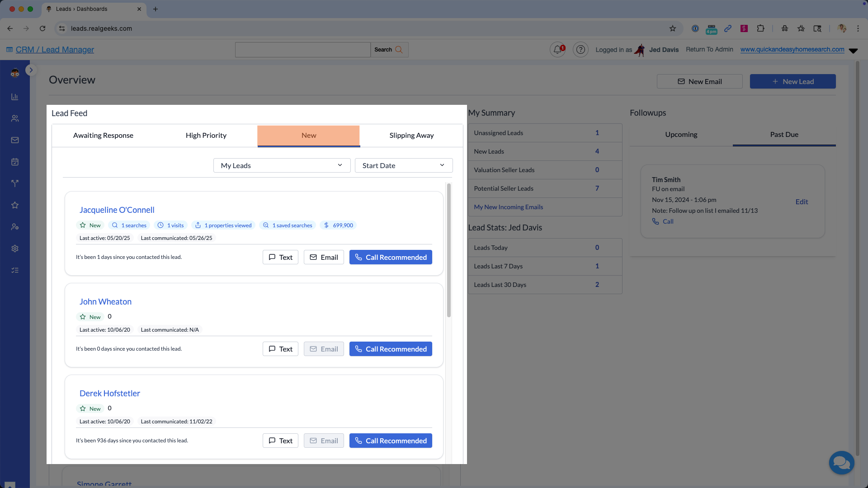Open www.quickandeasyhomesearch.com link

pyautogui.click(x=792, y=50)
